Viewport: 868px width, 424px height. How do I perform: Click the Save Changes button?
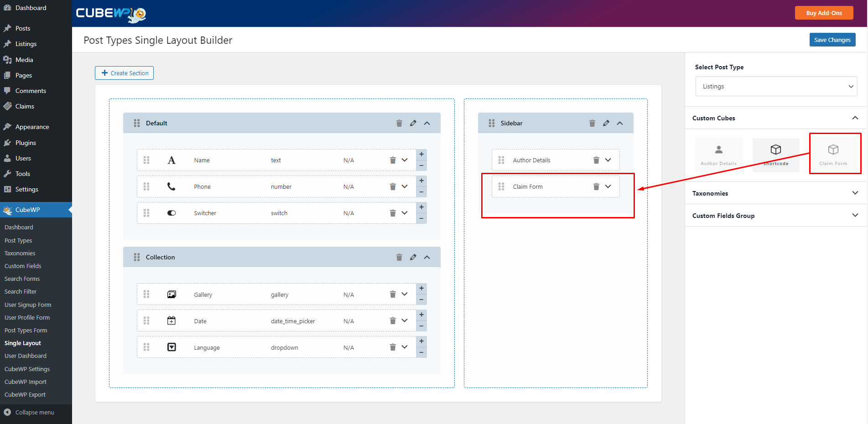pyautogui.click(x=832, y=40)
